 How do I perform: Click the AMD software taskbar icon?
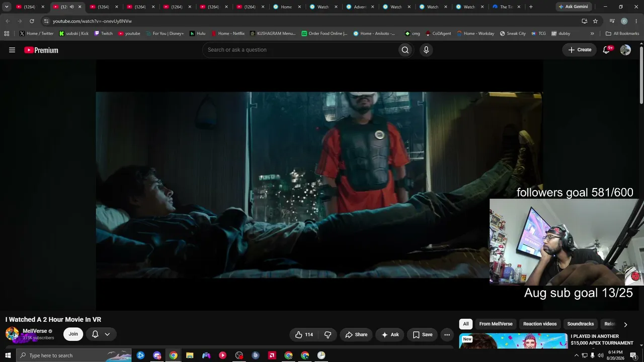tap(272, 355)
